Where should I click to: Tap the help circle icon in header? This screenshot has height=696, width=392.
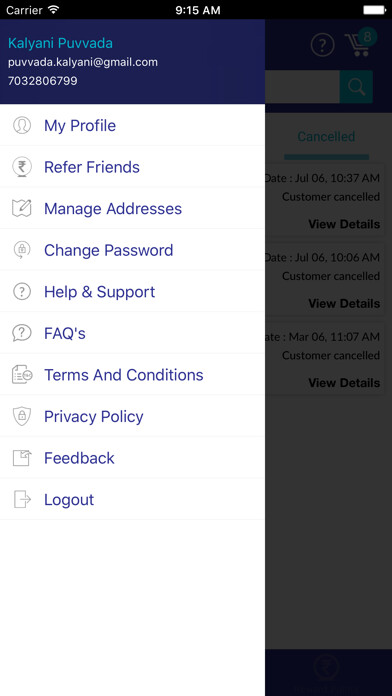(x=322, y=45)
